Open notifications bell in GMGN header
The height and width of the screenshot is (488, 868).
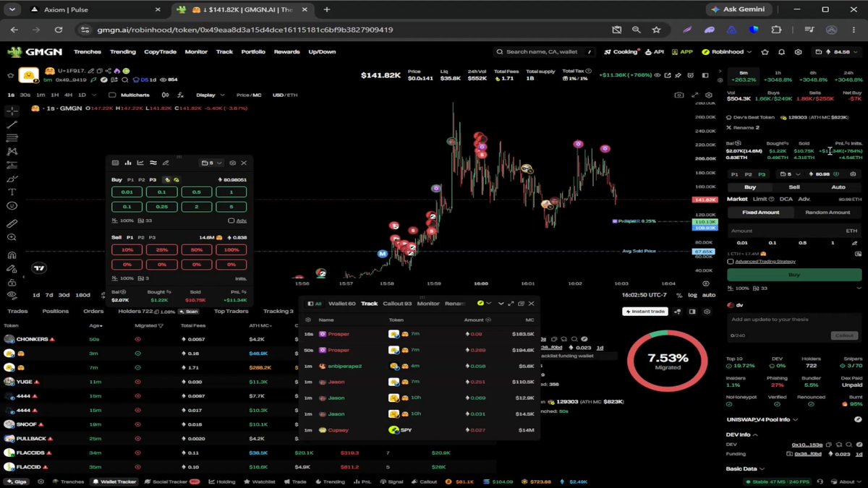[782, 52]
